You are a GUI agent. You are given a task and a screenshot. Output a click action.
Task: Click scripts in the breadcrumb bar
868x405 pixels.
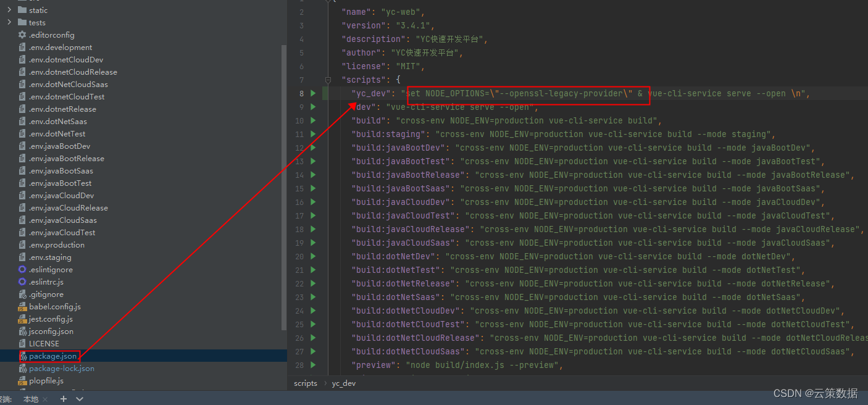click(x=305, y=383)
